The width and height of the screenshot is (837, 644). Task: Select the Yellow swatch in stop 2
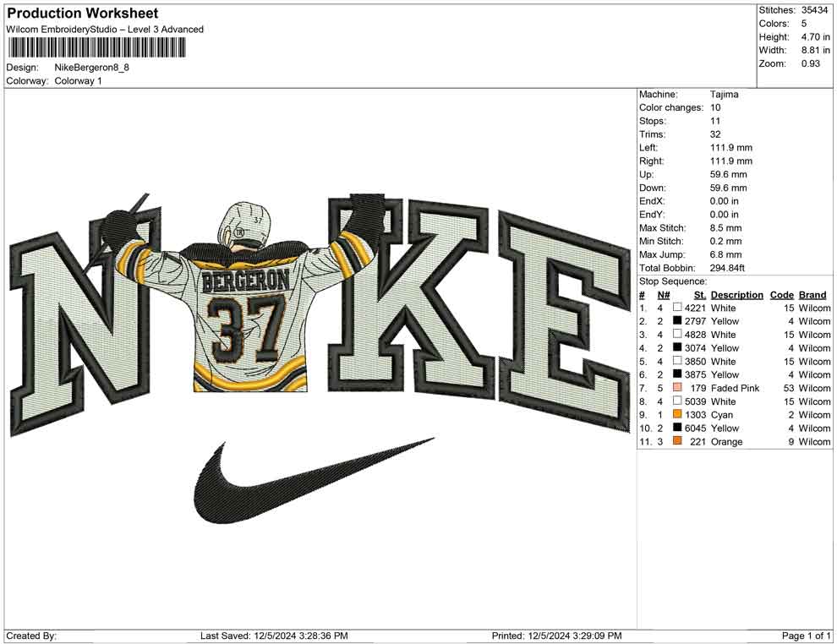(x=676, y=321)
